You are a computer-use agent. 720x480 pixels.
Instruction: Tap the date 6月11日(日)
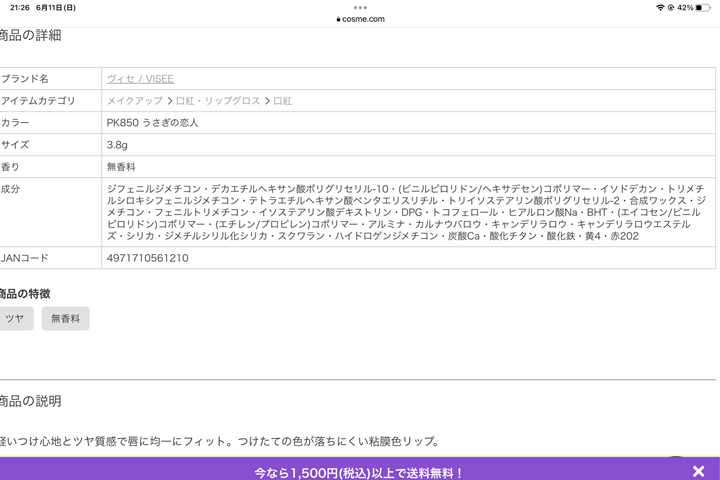pyautogui.click(x=56, y=8)
